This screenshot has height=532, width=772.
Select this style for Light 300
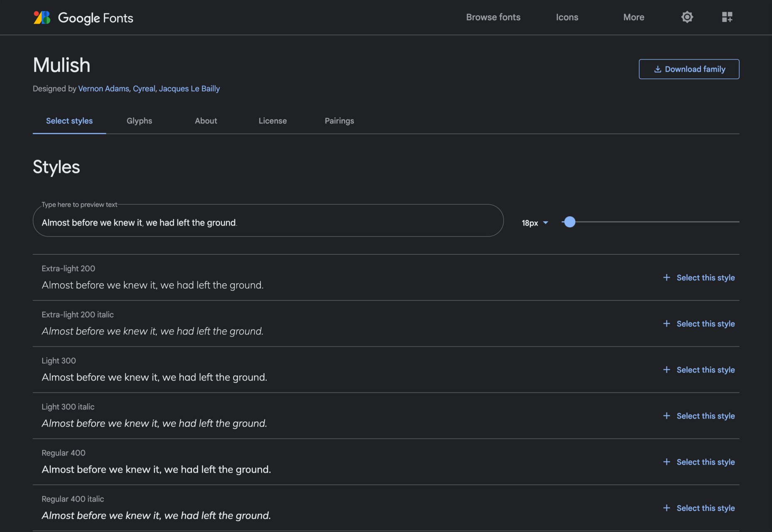tap(699, 370)
